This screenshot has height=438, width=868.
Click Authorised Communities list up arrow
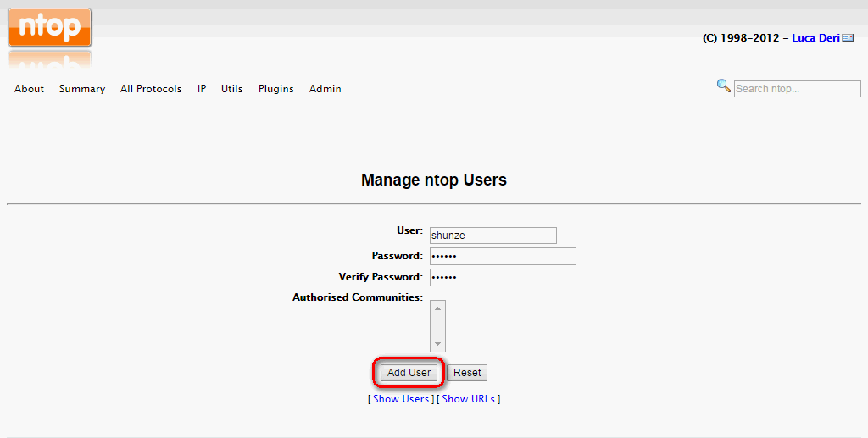437,308
